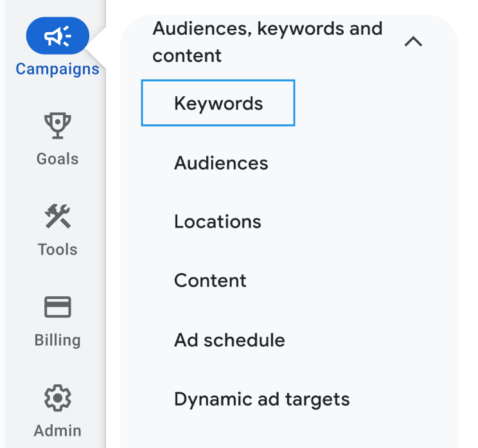Select the highlighted Keywords menu item

click(x=218, y=103)
